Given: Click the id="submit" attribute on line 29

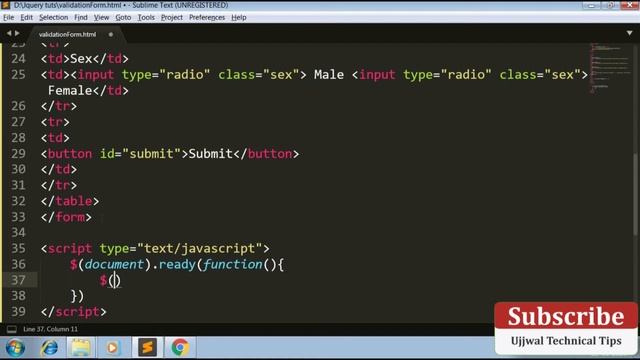Looking at the screenshot, I should tap(140, 154).
